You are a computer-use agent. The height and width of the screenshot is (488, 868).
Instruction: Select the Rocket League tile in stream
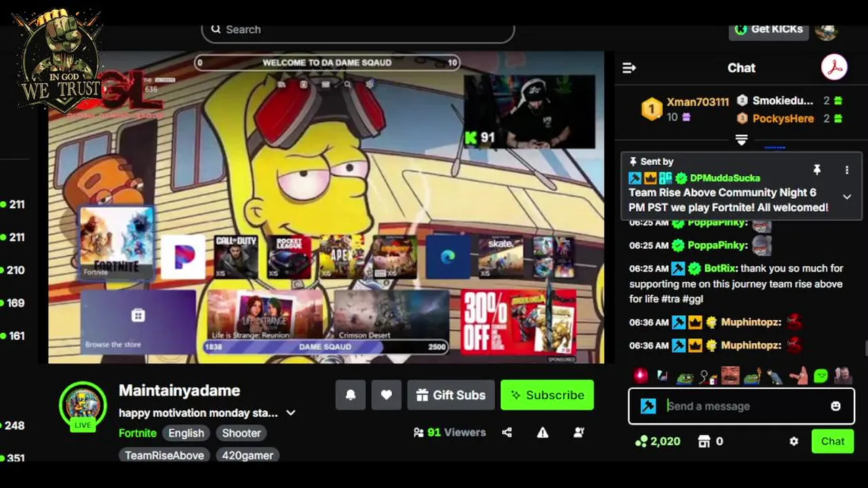point(289,257)
